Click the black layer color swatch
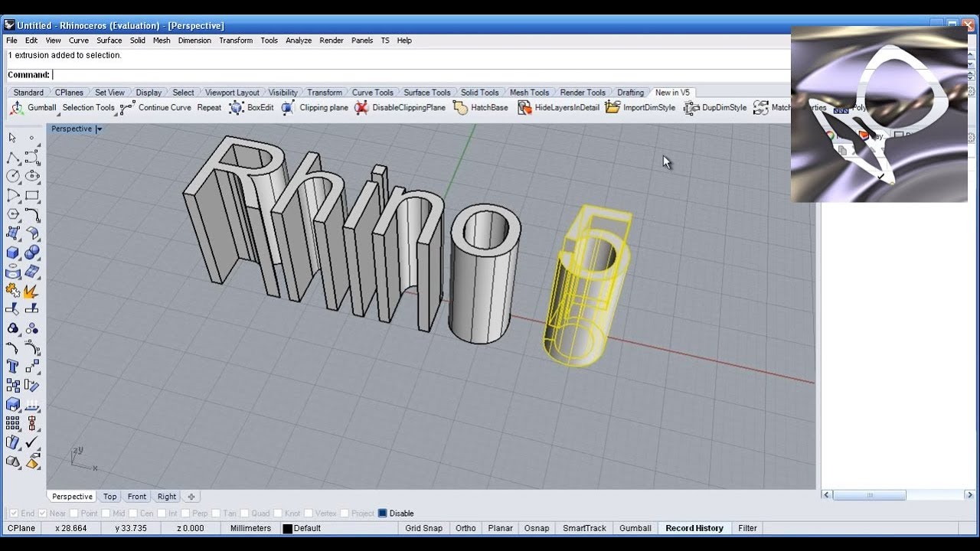The height and width of the screenshot is (551, 980). tap(288, 529)
